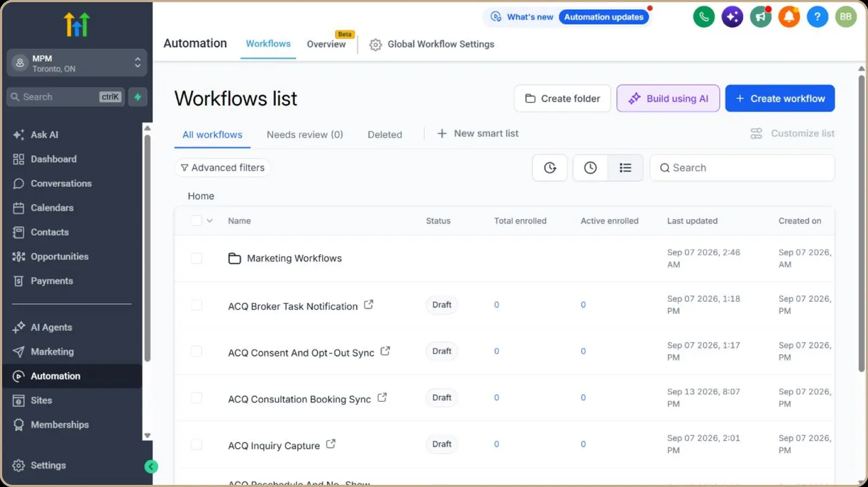Open external link for ACQ Inquiry Capture

331,444
